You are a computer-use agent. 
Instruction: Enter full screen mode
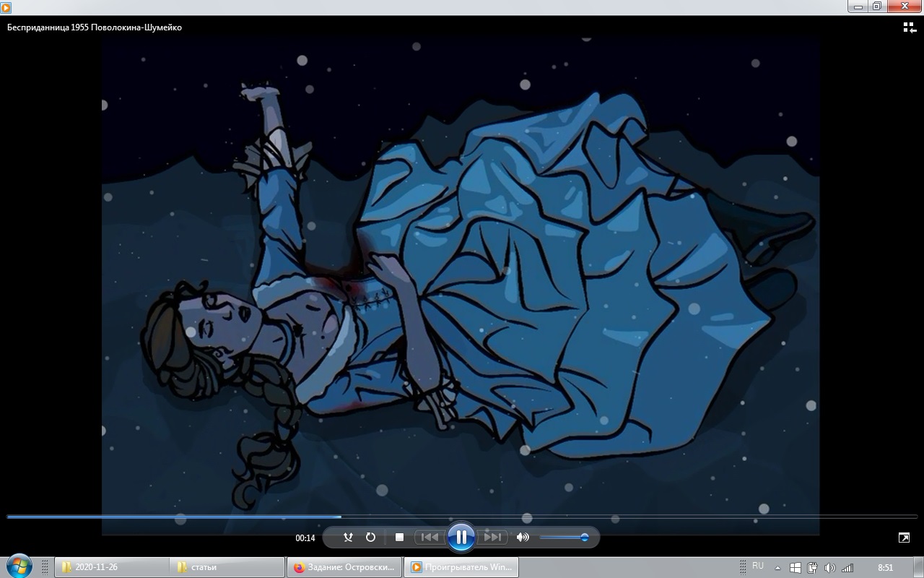point(904,538)
